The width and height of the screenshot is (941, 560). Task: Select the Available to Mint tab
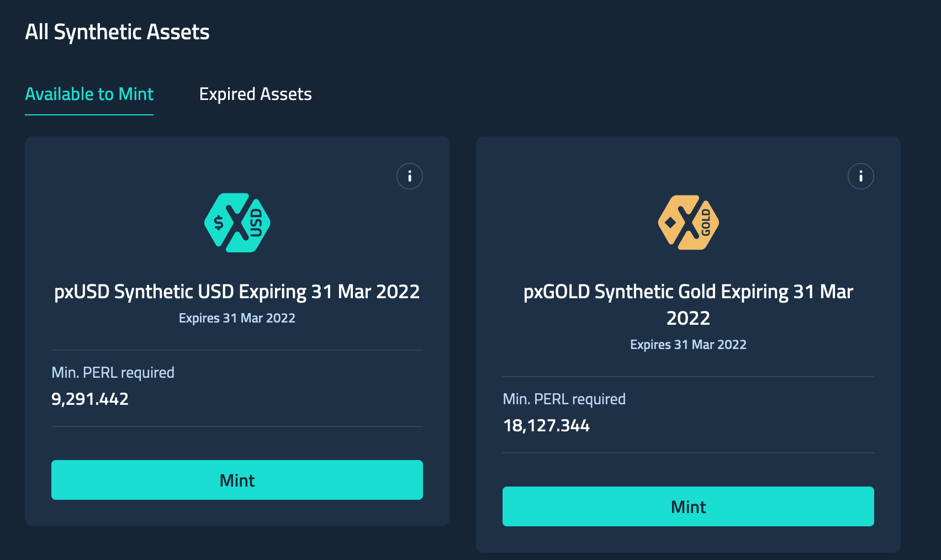[89, 94]
